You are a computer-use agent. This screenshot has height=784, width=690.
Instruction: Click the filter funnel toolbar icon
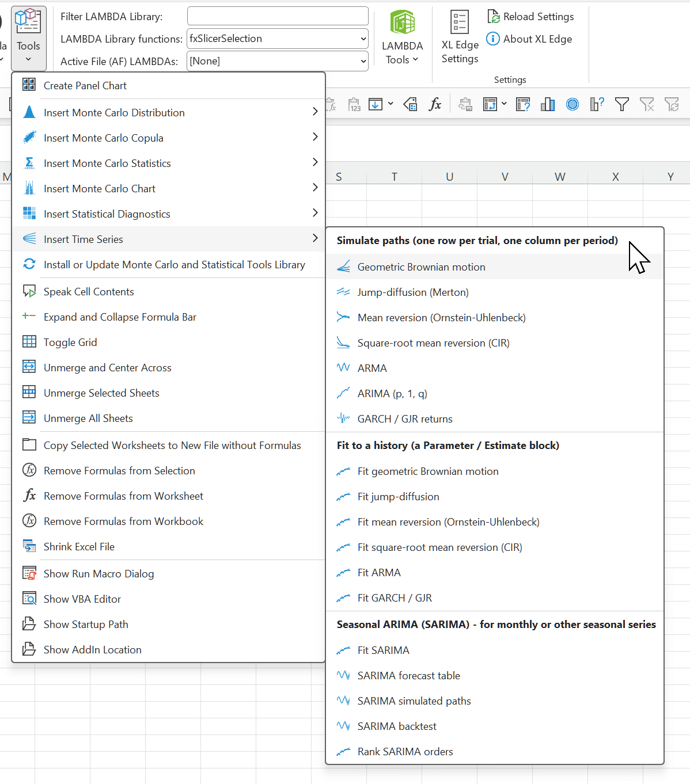[x=621, y=104]
